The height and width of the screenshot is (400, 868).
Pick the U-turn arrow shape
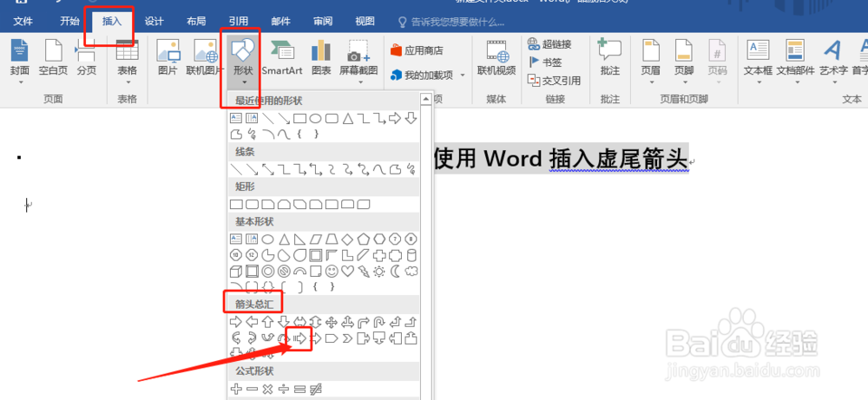click(379, 322)
